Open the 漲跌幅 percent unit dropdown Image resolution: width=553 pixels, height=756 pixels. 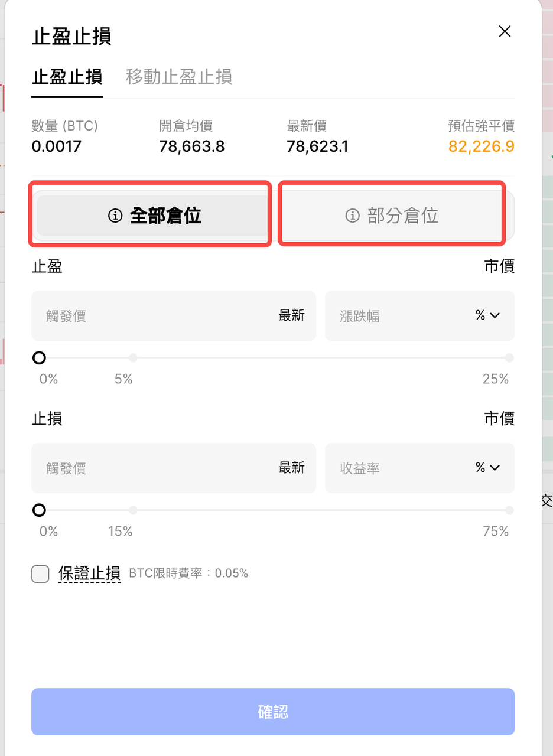tap(487, 315)
